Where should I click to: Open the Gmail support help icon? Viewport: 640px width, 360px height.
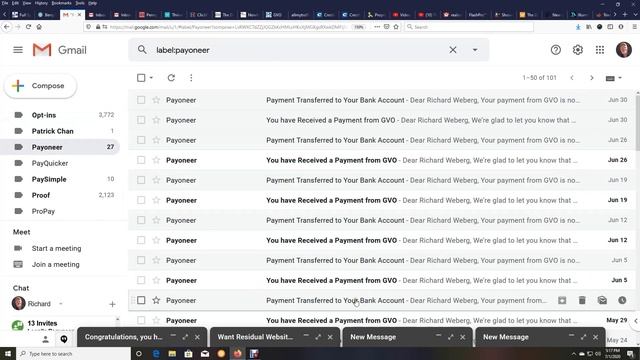coord(556,50)
